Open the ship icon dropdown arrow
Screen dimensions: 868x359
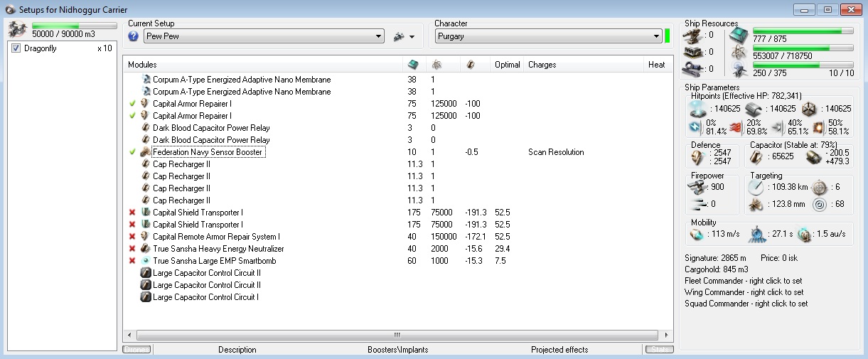(x=412, y=37)
